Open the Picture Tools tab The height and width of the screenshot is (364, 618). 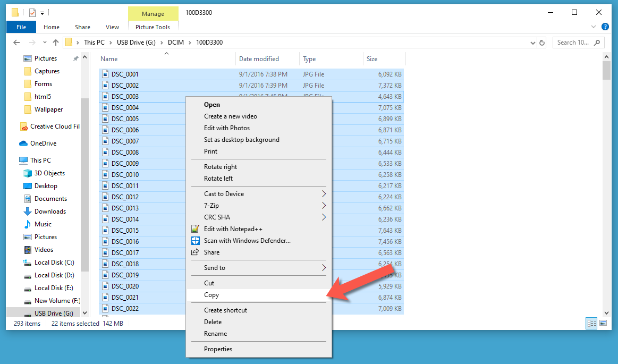coord(153,27)
